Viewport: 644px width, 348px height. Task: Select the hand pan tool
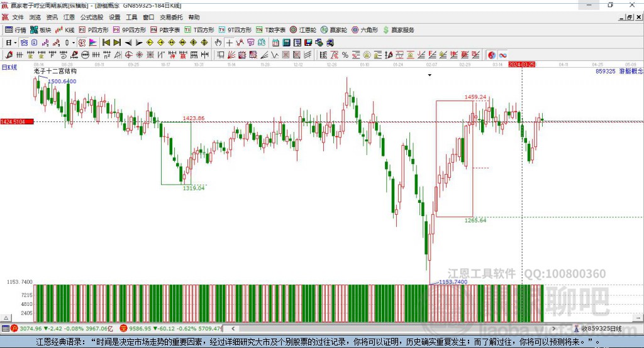(x=218, y=43)
